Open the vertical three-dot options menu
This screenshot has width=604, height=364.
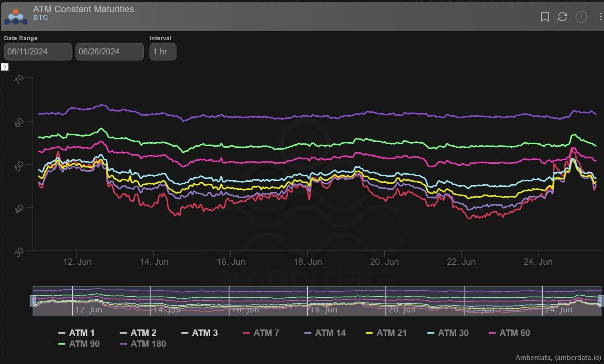pos(600,17)
